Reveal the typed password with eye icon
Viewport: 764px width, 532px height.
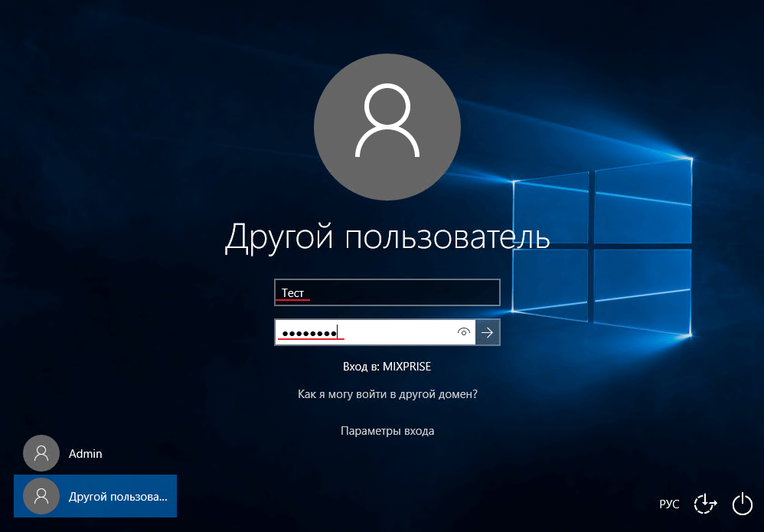pos(462,332)
